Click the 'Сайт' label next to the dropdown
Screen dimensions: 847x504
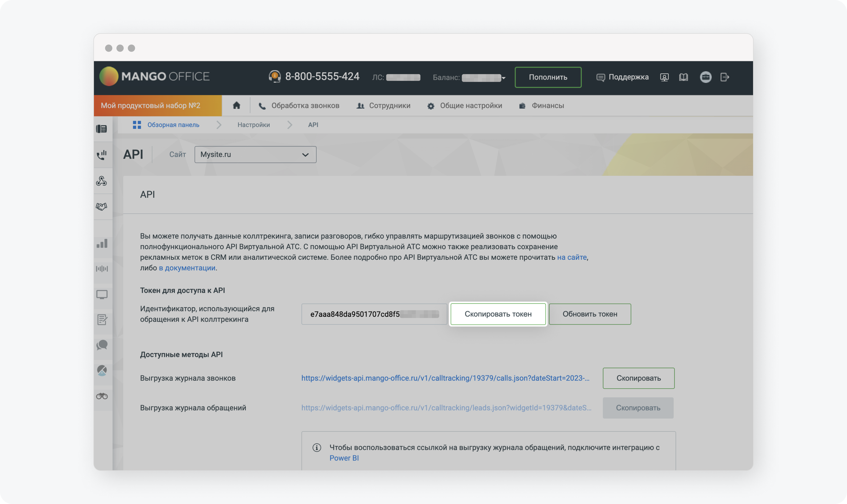point(177,155)
